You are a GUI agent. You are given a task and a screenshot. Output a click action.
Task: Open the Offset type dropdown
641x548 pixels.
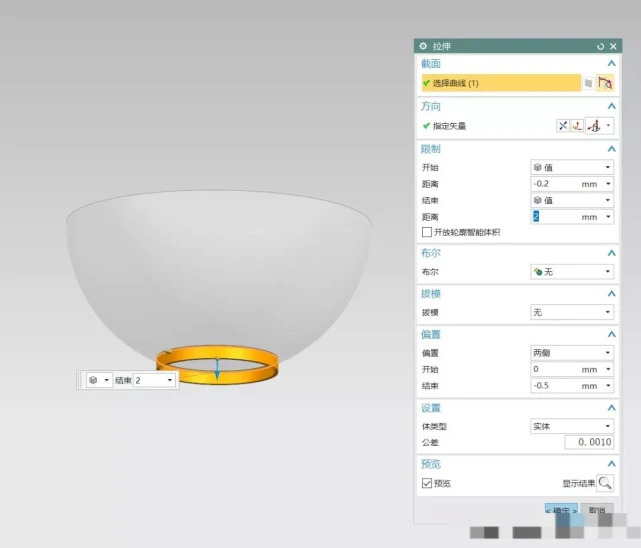tap(572, 353)
